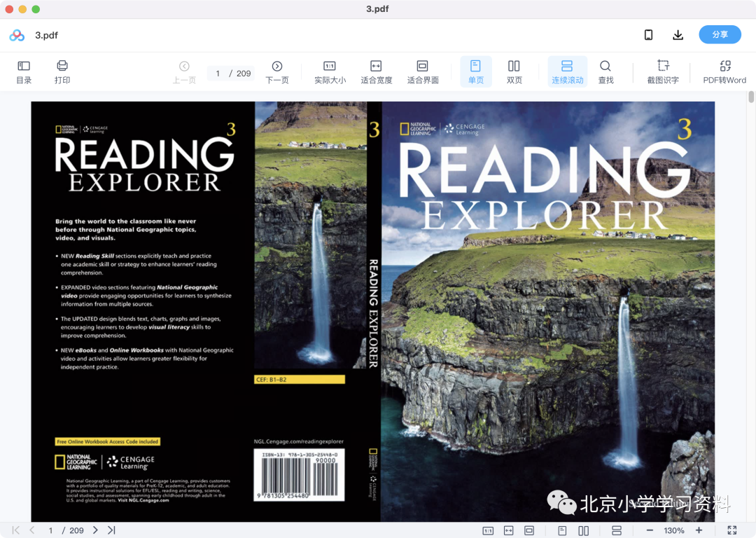Go to previous page with 上一页
The image size is (756, 538).
pyautogui.click(x=184, y=72)
